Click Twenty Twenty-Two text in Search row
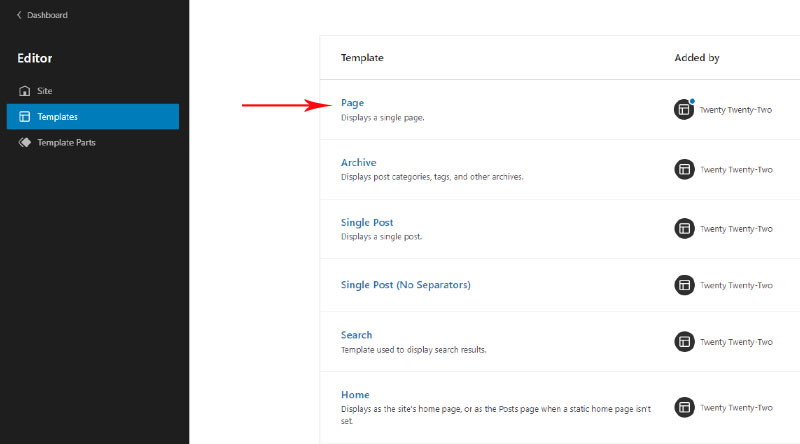Viewport: 800px width, 444px height. [736, 342]
